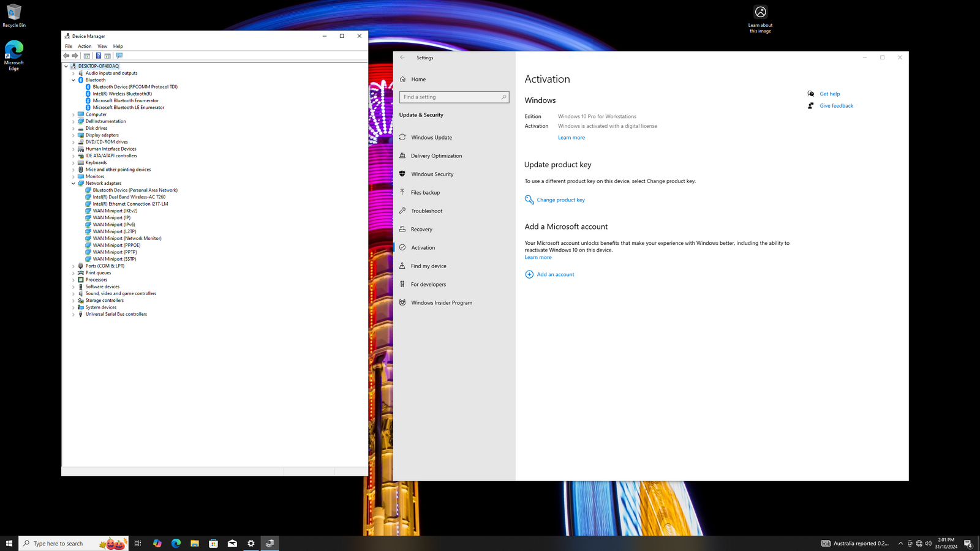Open the File menu in Device Manager
This screenshot has width=980, height=551.
coord(69,47)
